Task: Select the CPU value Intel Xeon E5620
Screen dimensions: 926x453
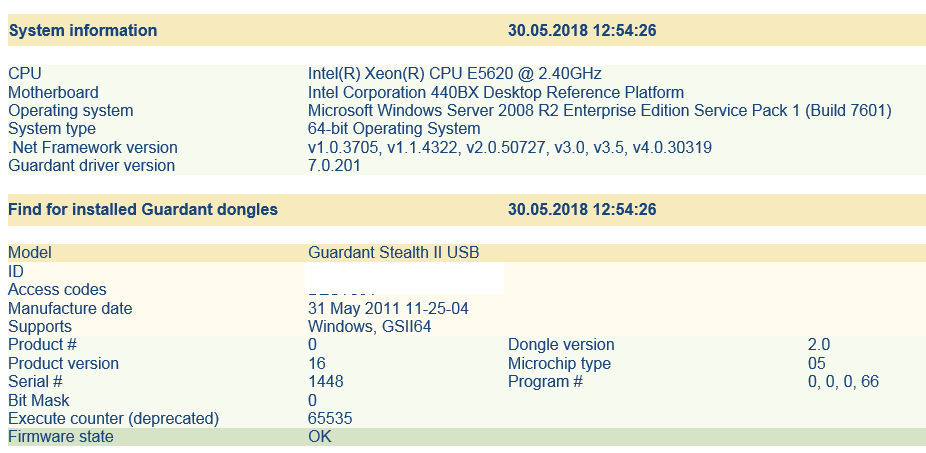Action: 455,74
